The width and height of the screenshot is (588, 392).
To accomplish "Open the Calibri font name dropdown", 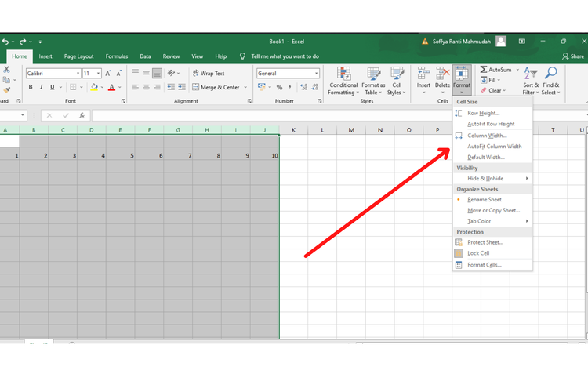I will coord(78,73).
